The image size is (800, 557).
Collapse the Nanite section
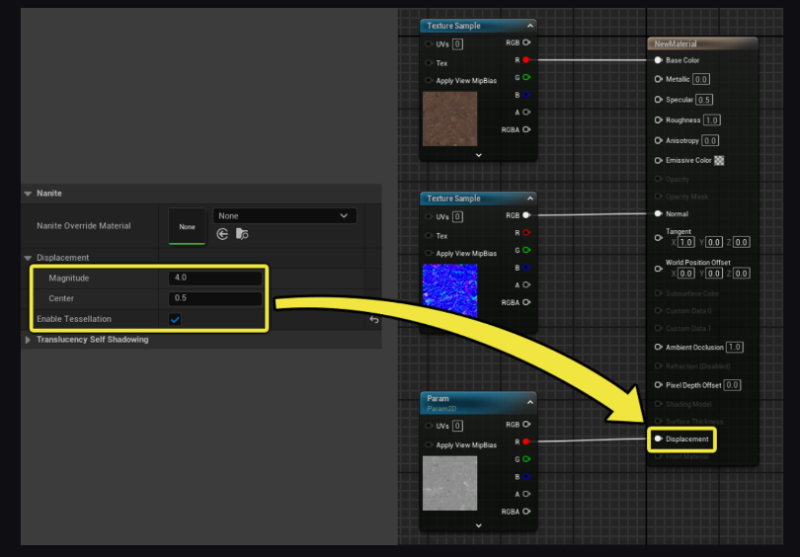(28, 193)
